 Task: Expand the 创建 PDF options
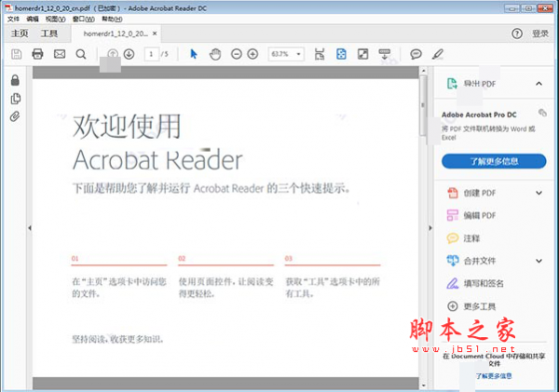(x=539, y=193)
